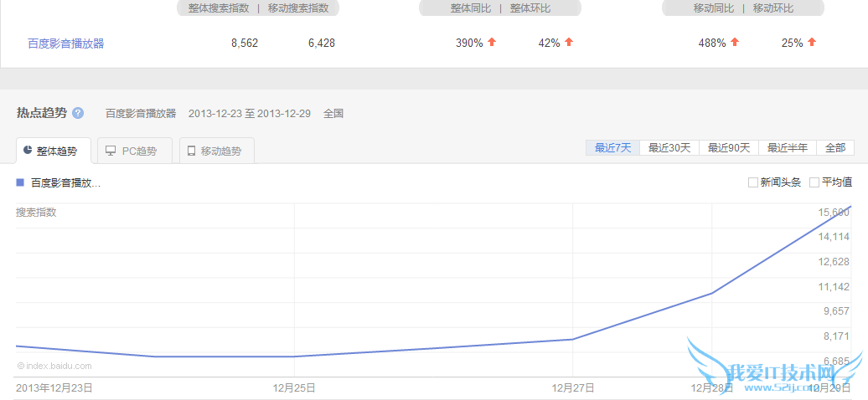Click the red up arrow next to 25%
Screen dimensions: 868x400
tap(812, 42)
